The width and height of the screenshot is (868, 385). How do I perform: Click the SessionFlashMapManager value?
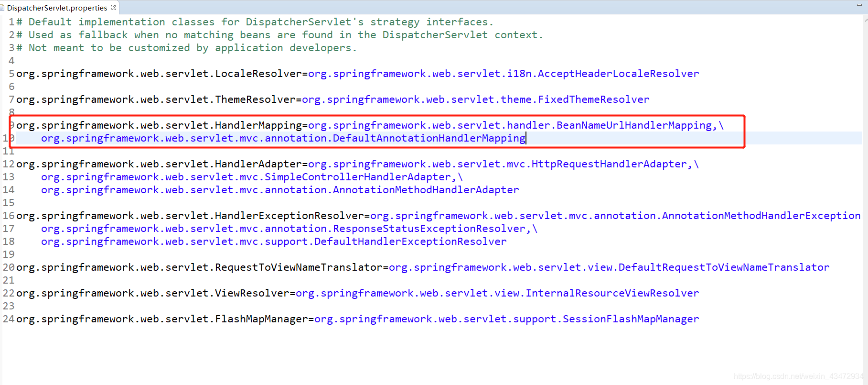507,319
